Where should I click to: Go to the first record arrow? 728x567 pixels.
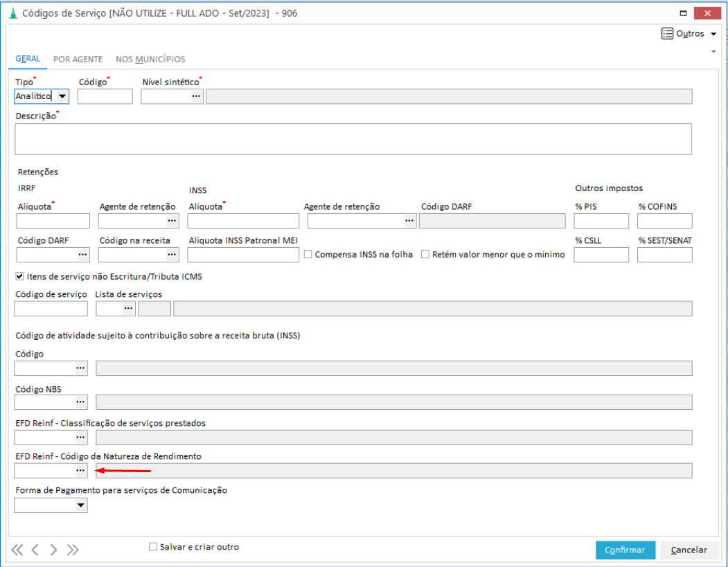[x=17, y=550]
